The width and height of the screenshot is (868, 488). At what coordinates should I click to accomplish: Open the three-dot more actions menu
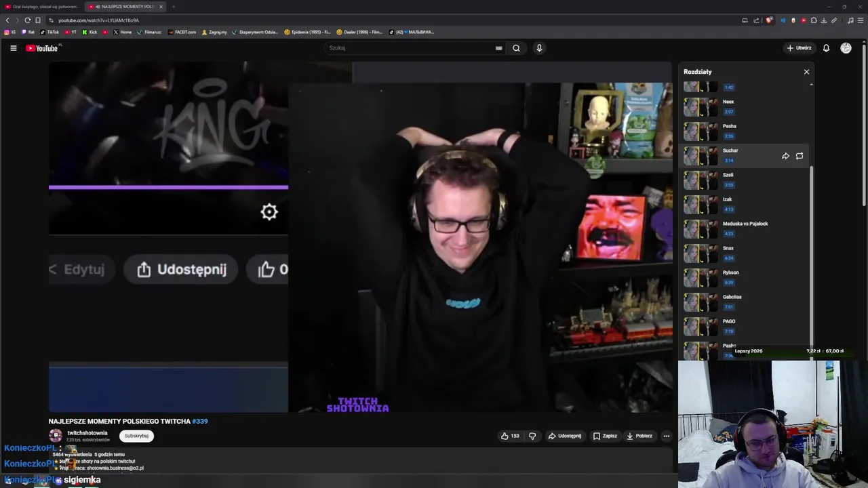pyautogui.click(x=667, y=436)
